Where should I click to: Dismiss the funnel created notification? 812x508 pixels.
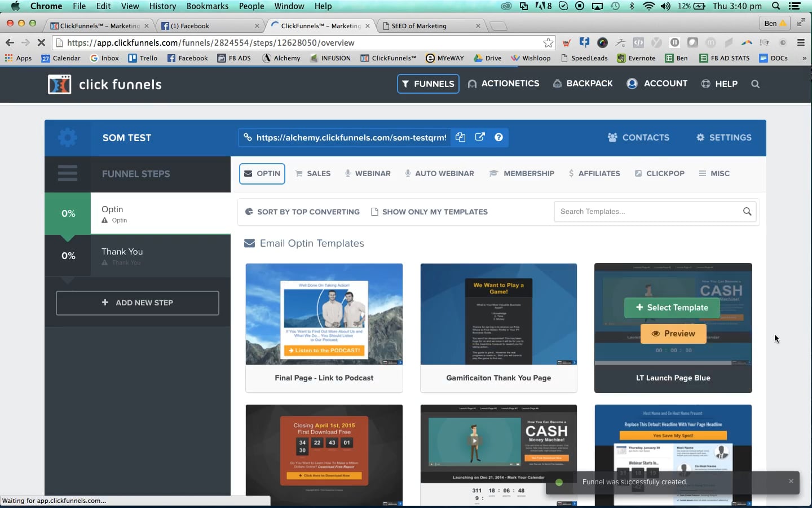tap(791, 481)
